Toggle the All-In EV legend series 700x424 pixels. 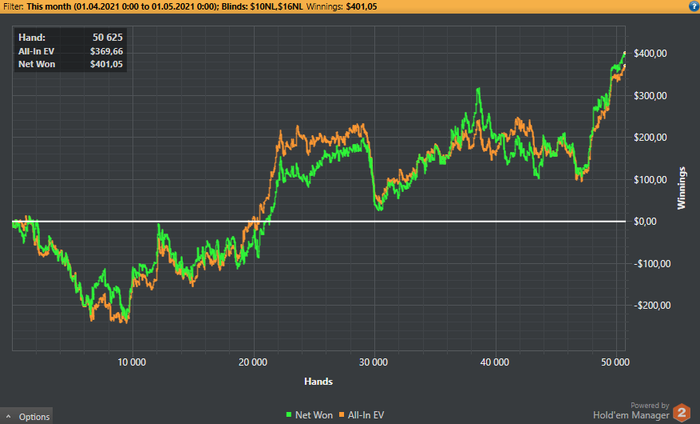tap(362, 415)
